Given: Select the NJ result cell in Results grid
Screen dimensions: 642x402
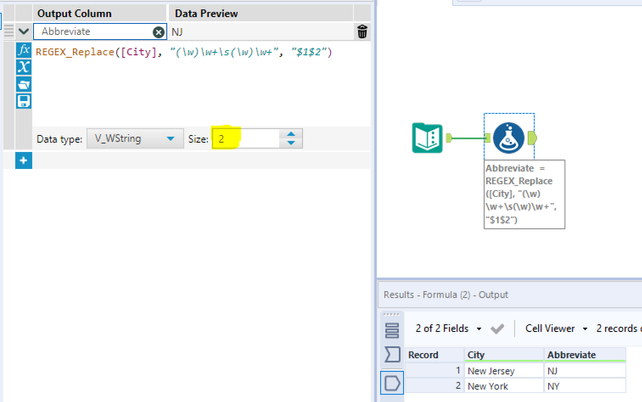Looking at the screenshot, I should pos(585,371).
